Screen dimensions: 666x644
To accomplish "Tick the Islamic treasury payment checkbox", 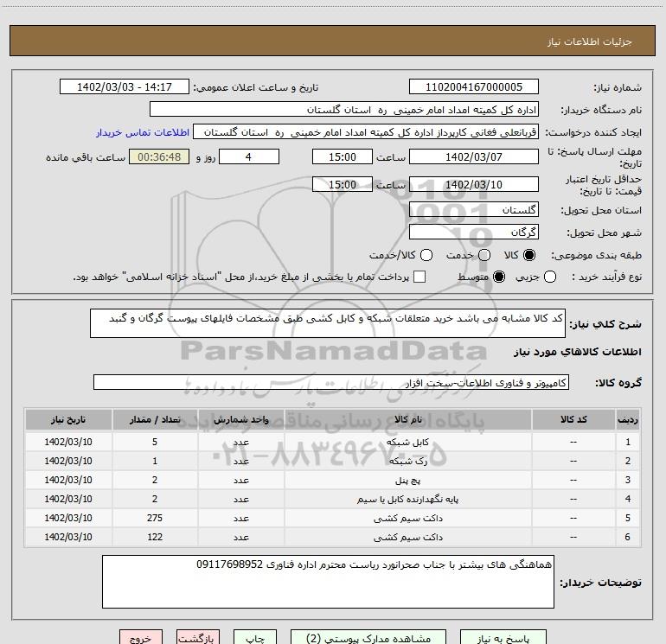I will pyautogui.click(x=419, y=277).
